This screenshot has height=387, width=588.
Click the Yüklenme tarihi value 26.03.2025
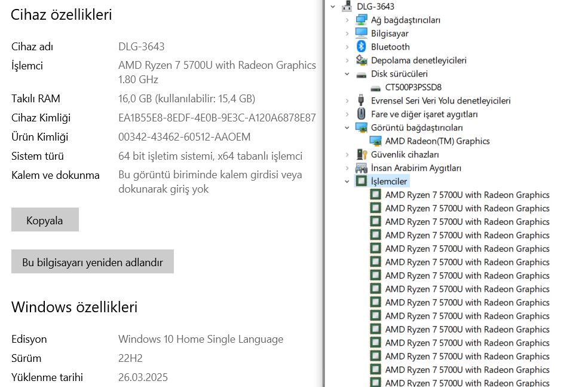point(143,377)
